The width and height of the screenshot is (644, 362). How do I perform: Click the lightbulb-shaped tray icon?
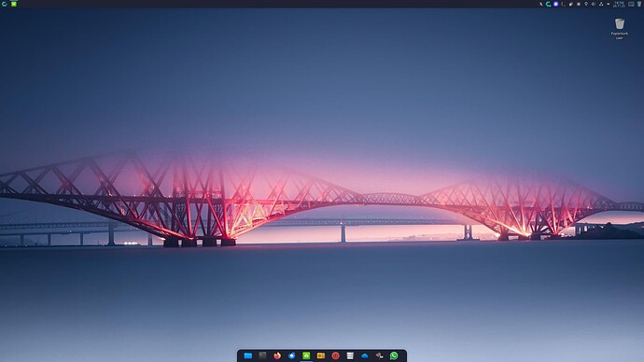pos(586,4)
